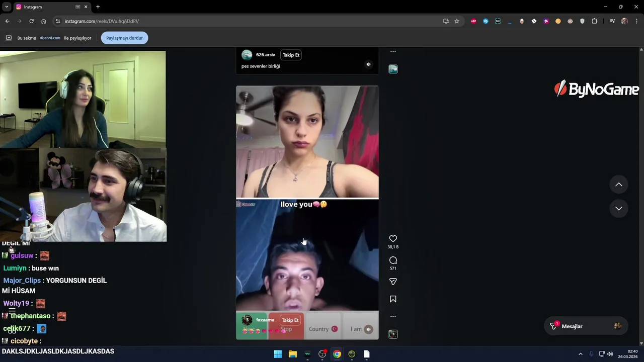Open volume control in system tray
Screen dimensions: 644x362
(x=610, y=354)
